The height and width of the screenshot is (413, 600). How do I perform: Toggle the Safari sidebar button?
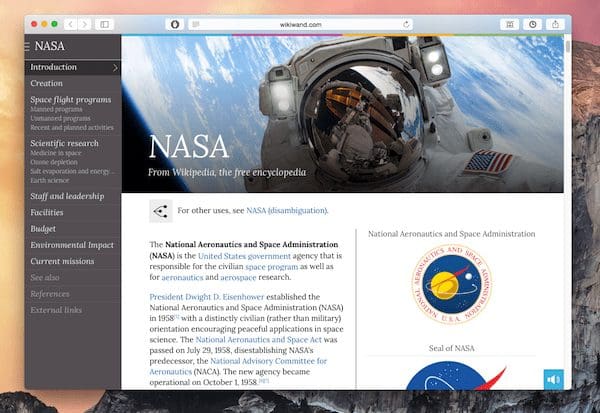(x=104, y=24)
